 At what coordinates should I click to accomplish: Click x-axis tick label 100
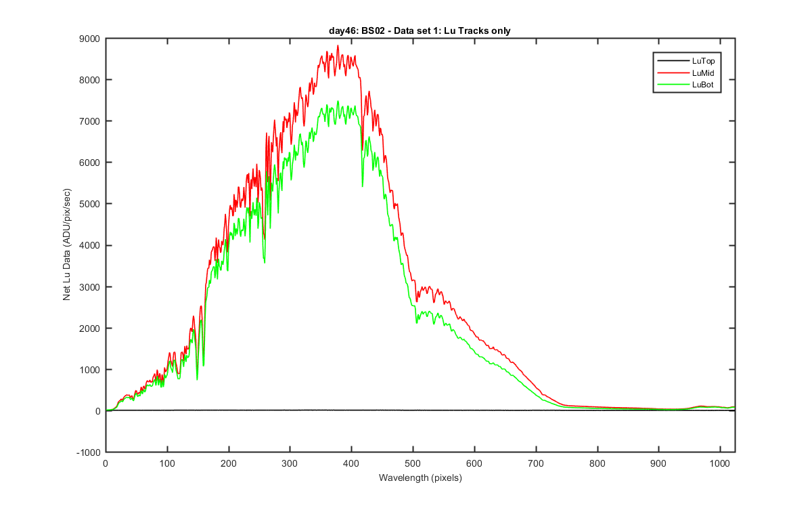tap(166, 463)
